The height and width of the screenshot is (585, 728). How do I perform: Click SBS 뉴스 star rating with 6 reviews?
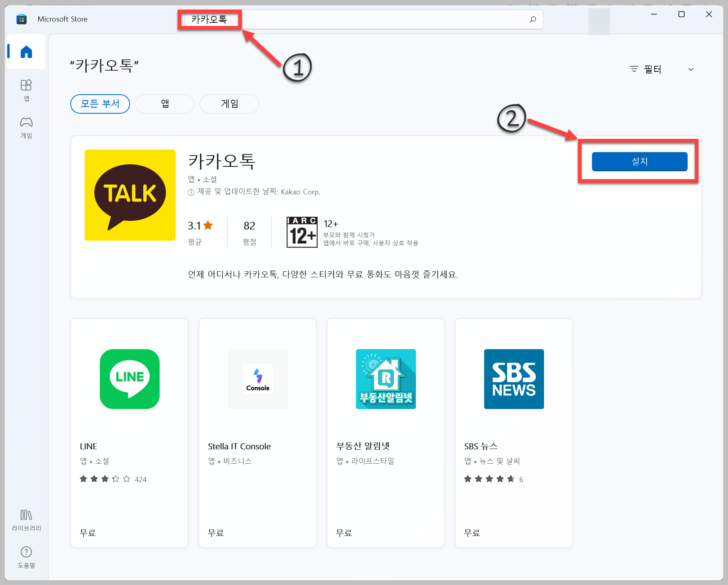(x=494, y=479)
